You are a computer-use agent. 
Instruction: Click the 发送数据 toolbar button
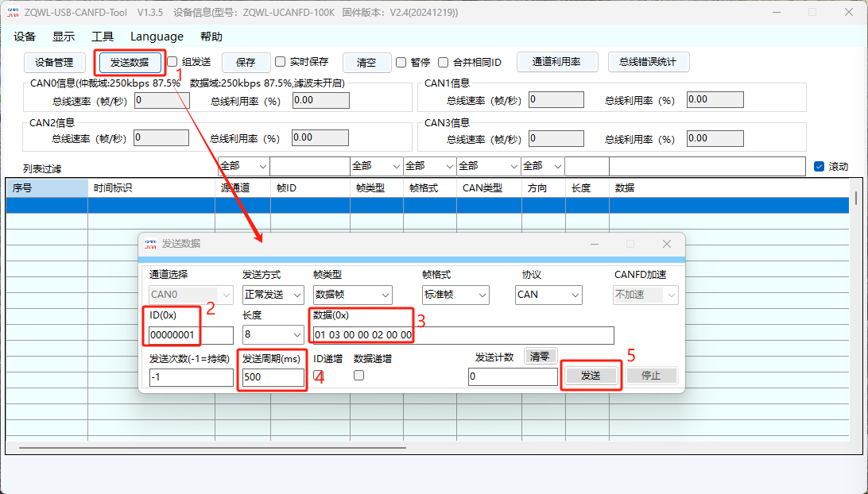[129, 62]
